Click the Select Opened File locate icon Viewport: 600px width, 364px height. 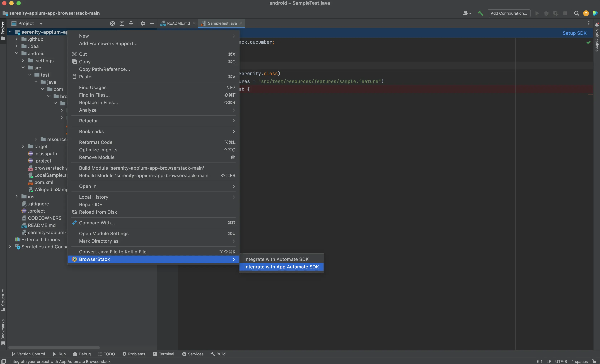tap(112, 23)
